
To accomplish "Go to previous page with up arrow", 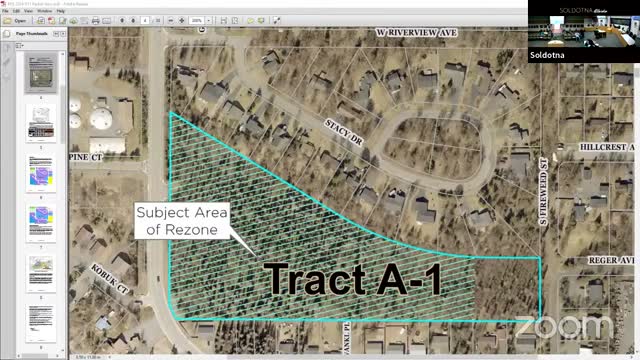I will click(122, 20).
